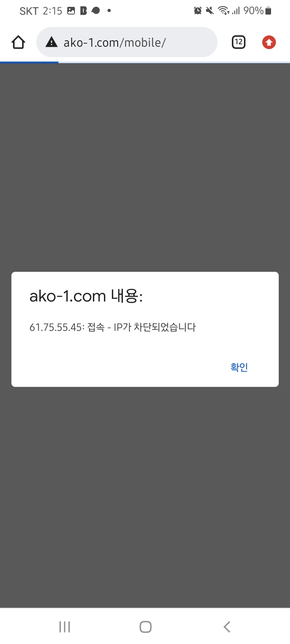This screenshot has width=290, height=644.
Task: Select the ako-1.com/mobile/ address bar
Action: point(127,42)
